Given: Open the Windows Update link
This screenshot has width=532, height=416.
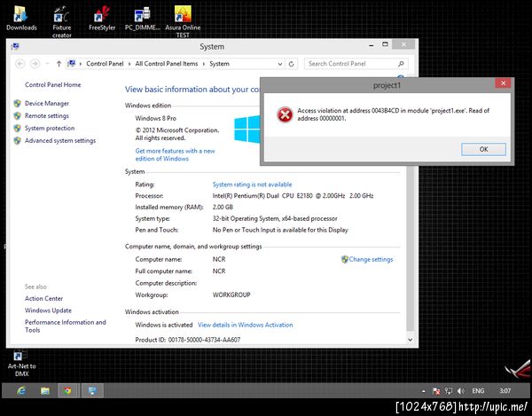Looking at the screenshot, I should pos(48,310).
